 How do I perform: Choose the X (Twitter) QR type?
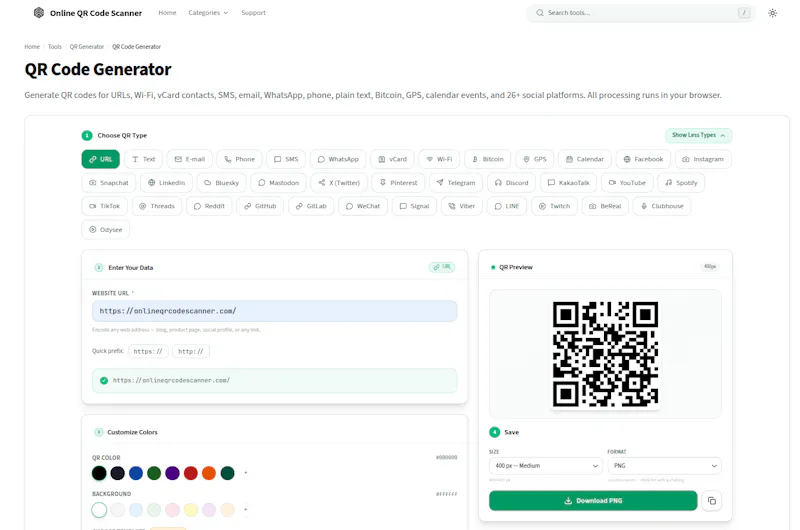click(339, 183)
